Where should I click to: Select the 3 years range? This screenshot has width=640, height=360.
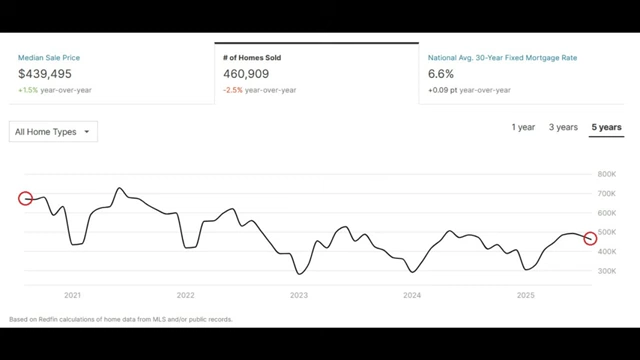[x=563, y=127]
